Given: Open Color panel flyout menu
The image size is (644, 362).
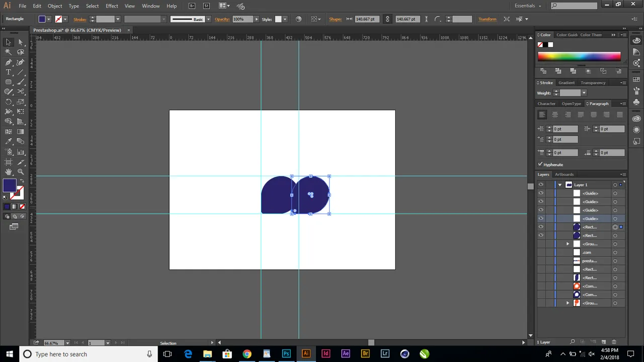Looking at the screenshot, I should tap(623, 35).
